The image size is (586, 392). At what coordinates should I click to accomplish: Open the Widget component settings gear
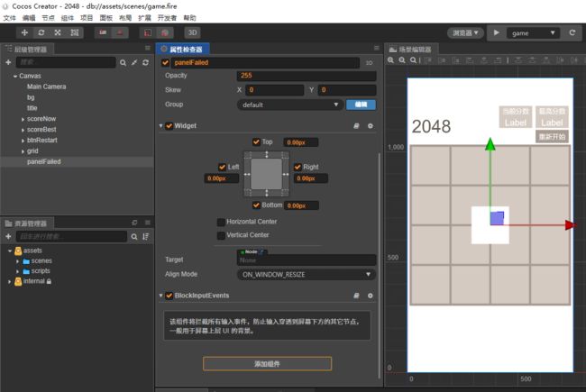[x=370, y=126]
